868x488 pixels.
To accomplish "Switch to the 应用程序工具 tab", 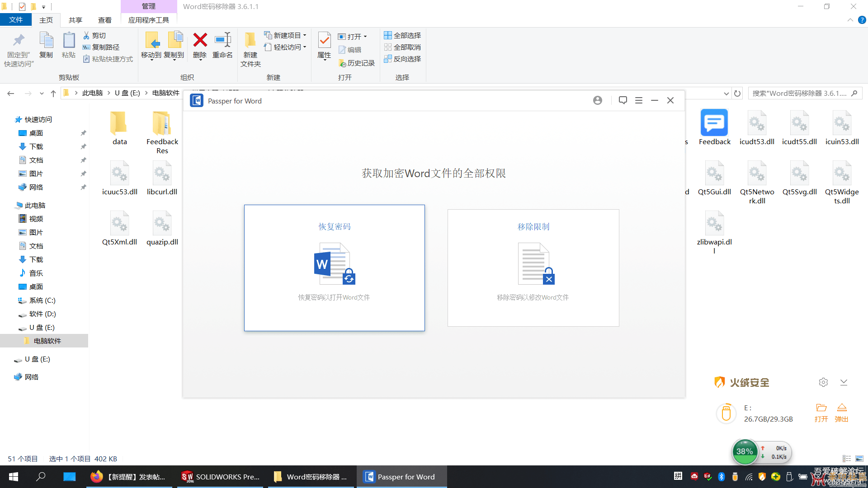I will (x=149, y=20).
